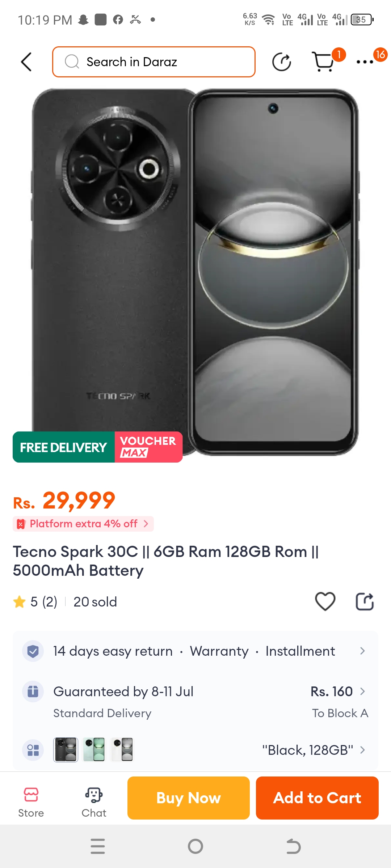Select the black color variant thumbnail
The height and width of the screenshot is (868, 391).
point(66,750)
